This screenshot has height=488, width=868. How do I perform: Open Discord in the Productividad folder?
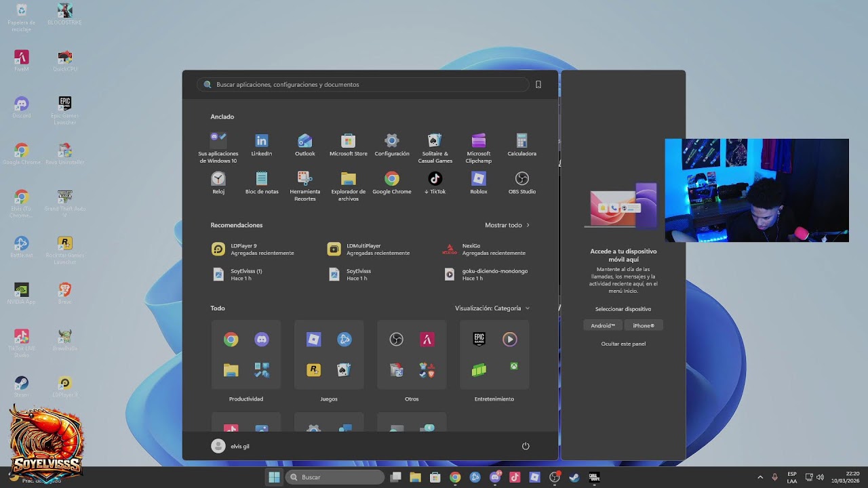coord(262,340)
